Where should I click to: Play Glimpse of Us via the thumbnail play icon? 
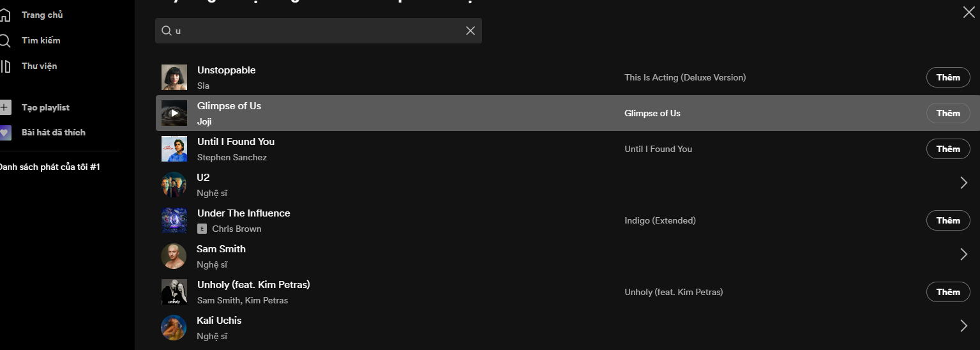[x=174, y=113]
